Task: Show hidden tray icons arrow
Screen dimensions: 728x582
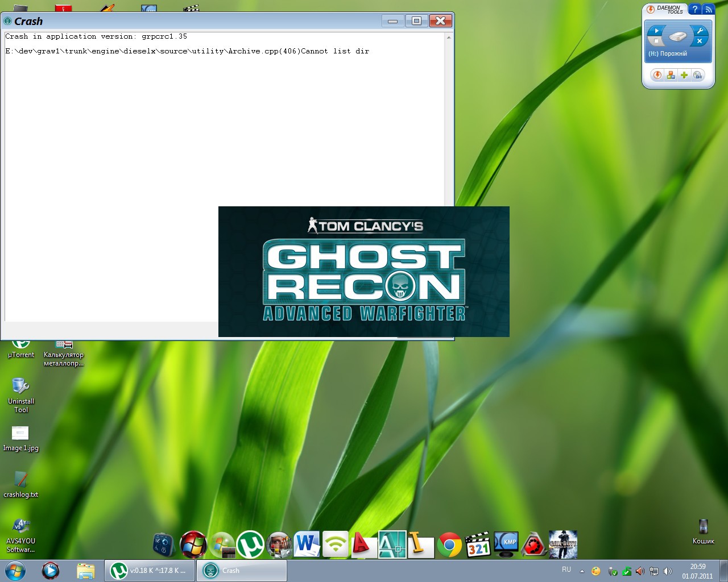Action: pyautogui.click(x=582, y=571)
